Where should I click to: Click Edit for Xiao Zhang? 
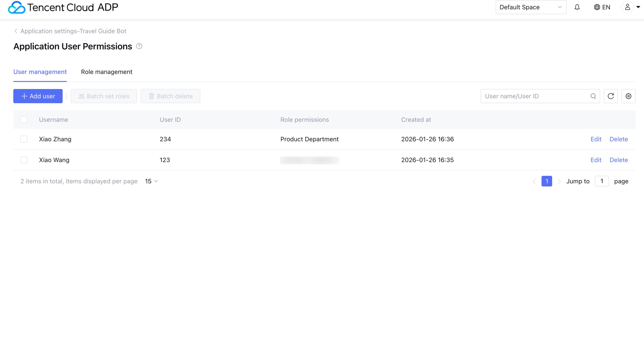tap(596, 139)
